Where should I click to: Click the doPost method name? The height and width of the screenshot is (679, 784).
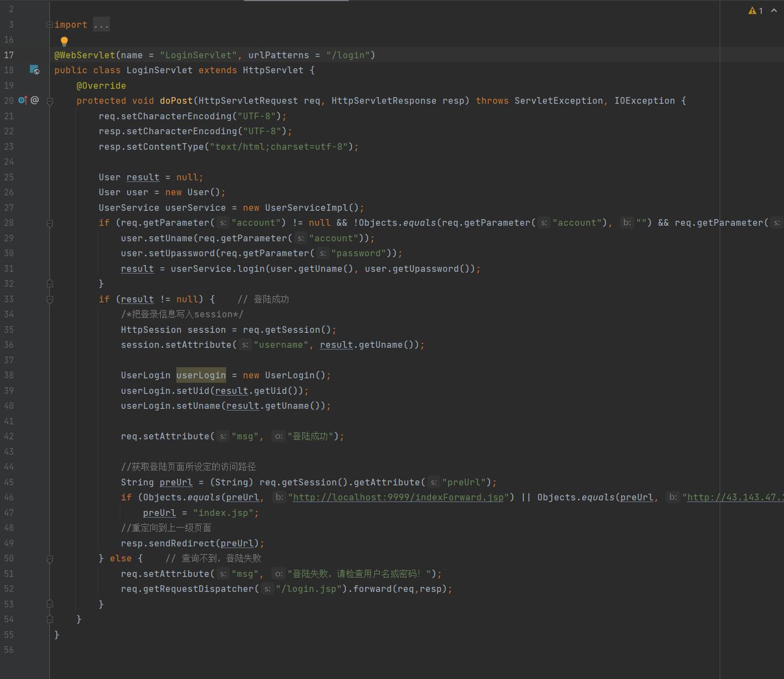[x=176, y=101]
